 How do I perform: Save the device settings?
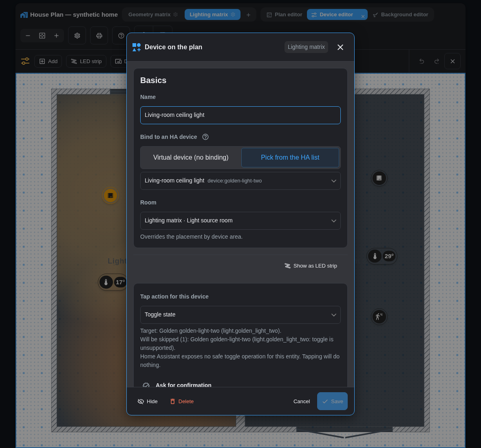coord(332,401)
